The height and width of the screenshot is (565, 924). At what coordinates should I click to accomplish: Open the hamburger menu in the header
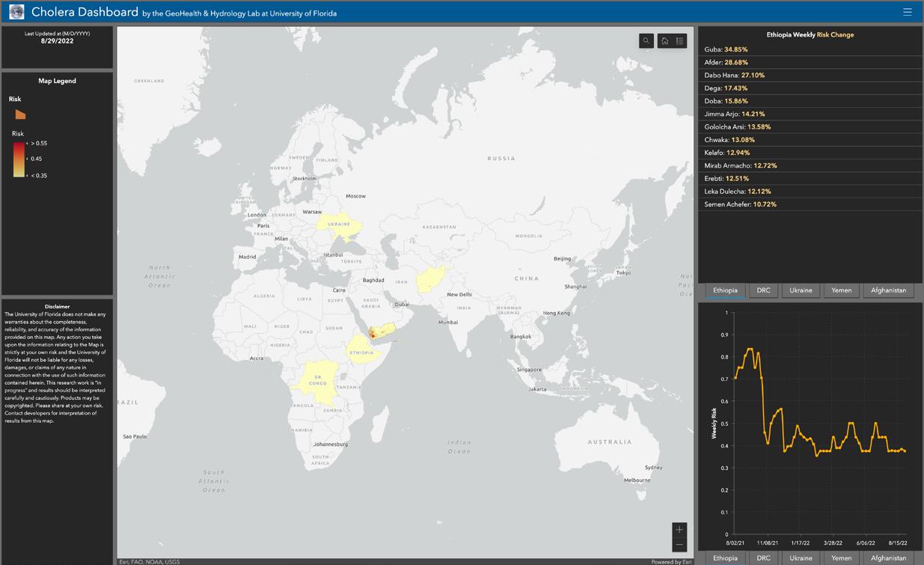click(908, 12)
